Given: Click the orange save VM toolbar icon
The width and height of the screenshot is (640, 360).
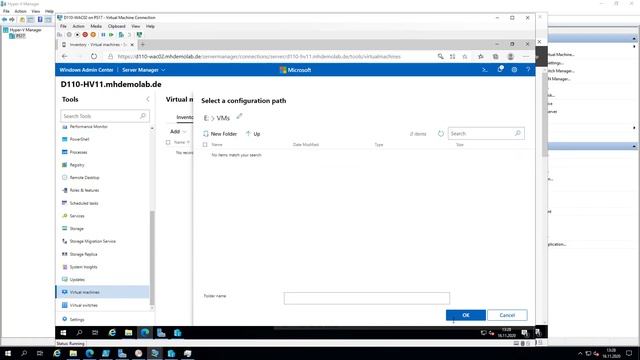Looking at the screenshot, I should point(93,35).
